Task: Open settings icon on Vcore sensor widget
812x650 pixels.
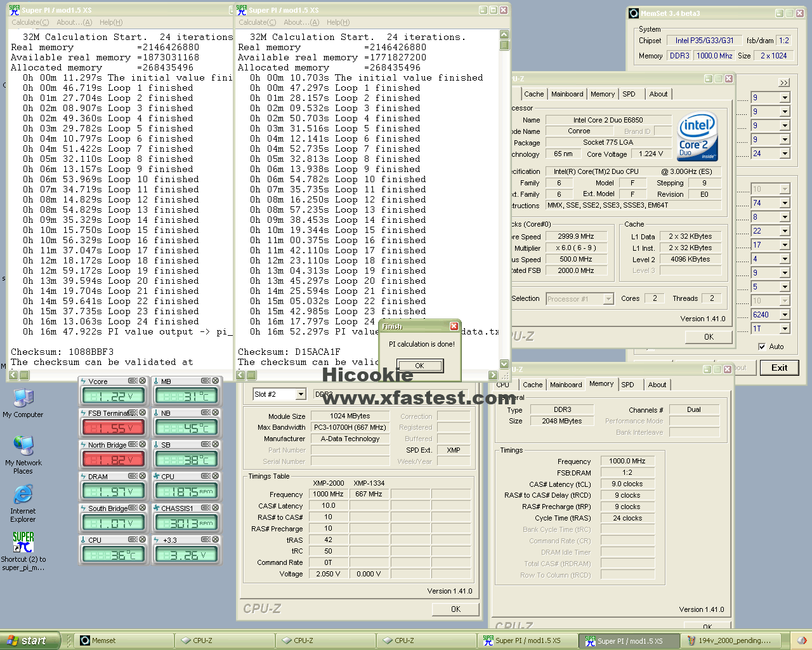Action: coord(133,381)
